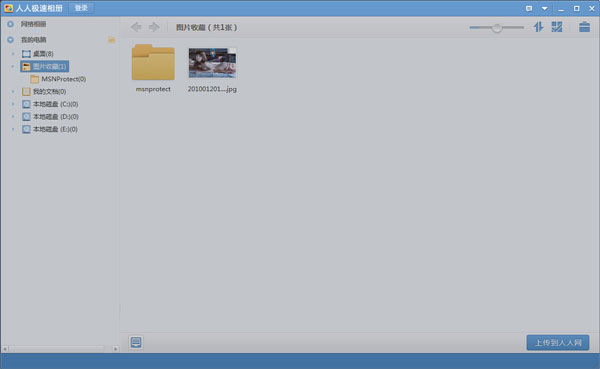600x369 pixels.
Task: Click the D: drive disk icon
Action: point(26,117)
